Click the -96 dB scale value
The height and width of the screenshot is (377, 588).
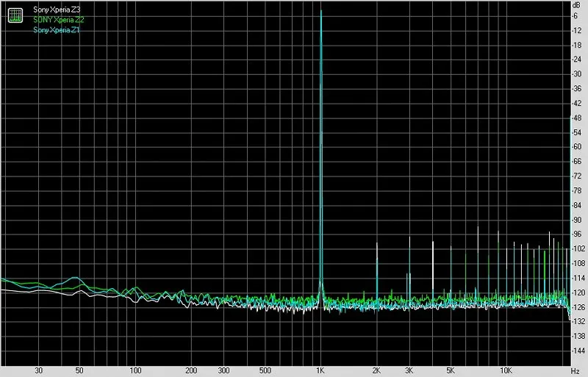[577, 234]
